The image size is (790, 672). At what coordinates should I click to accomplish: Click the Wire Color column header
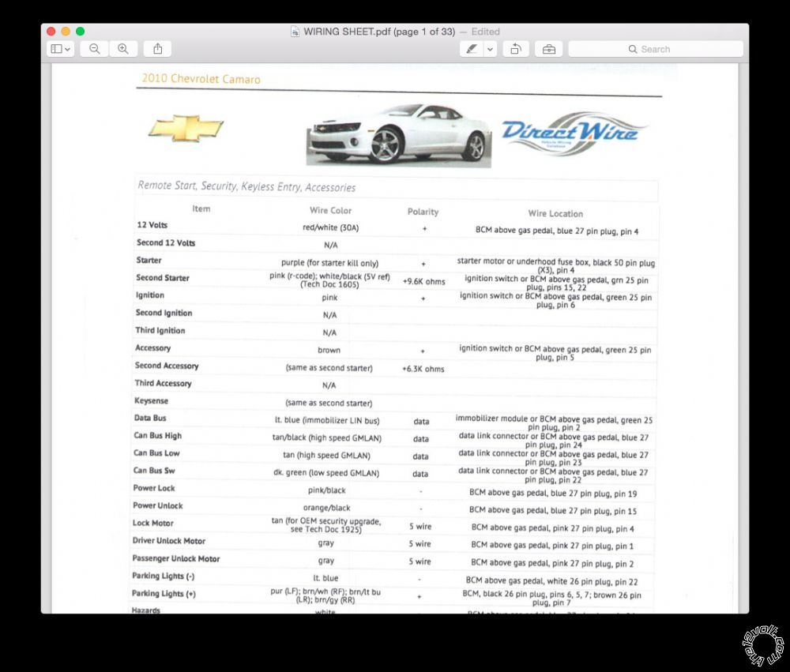point(330,211)
